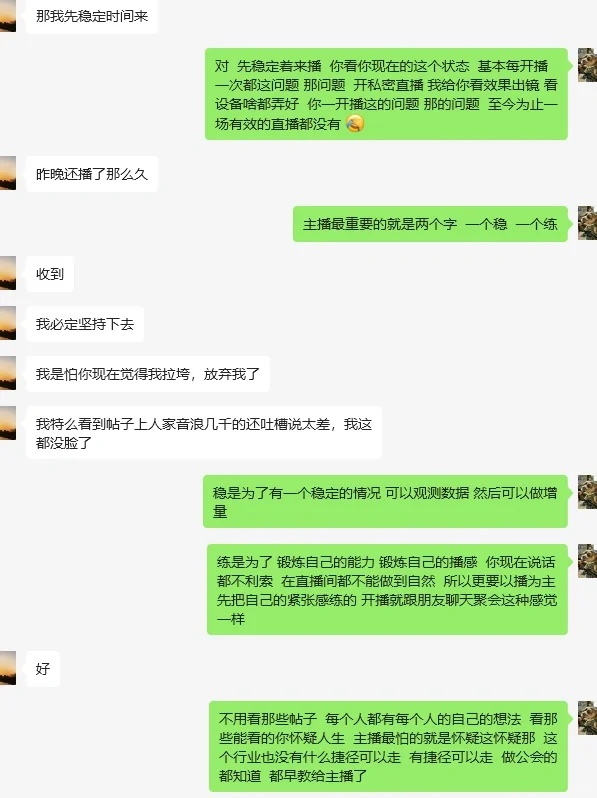Click avatar next to "我是怕你现在觉得我拉垮" message
597x798 pixels.
[8, 373]
